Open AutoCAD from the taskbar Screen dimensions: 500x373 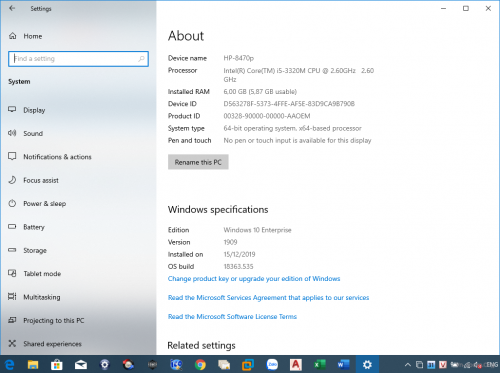click(296, 364)
